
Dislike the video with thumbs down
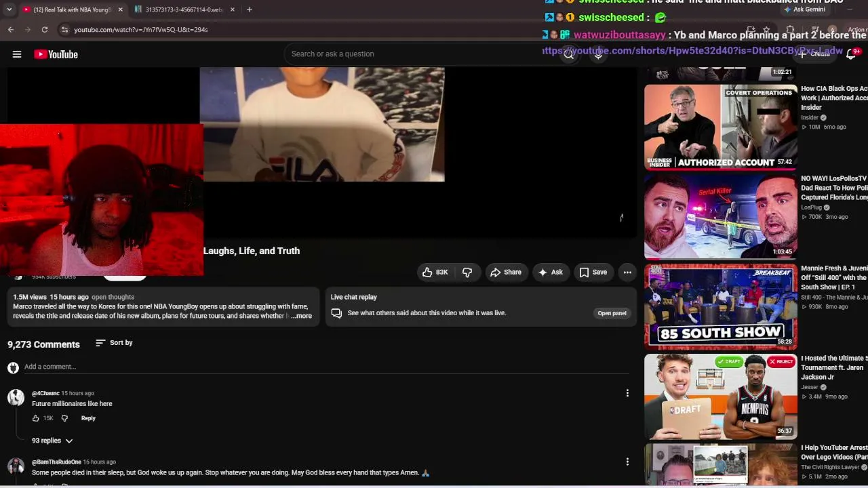[467, 272]
